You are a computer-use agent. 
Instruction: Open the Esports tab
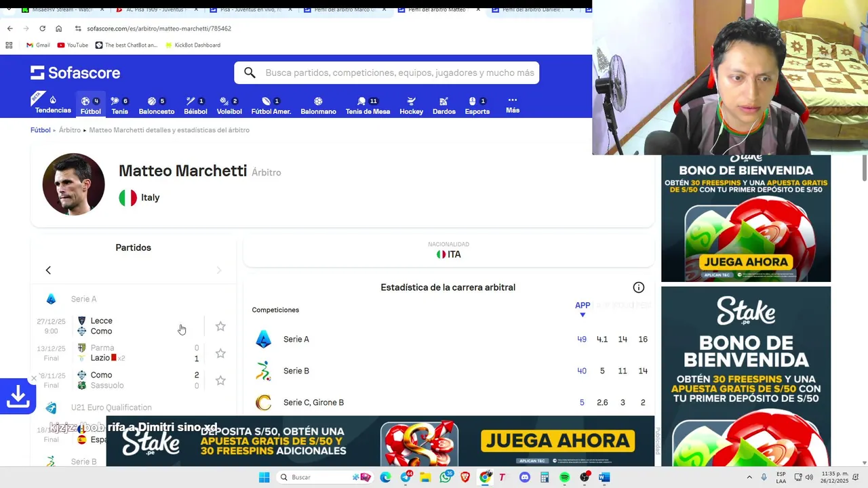tap(477, 106)
